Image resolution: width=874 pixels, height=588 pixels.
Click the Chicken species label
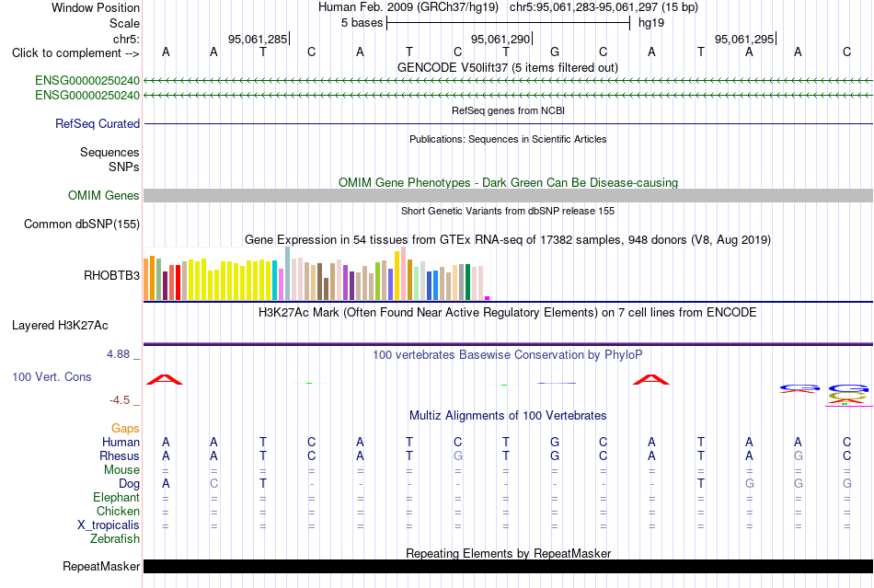click(118, 511)
